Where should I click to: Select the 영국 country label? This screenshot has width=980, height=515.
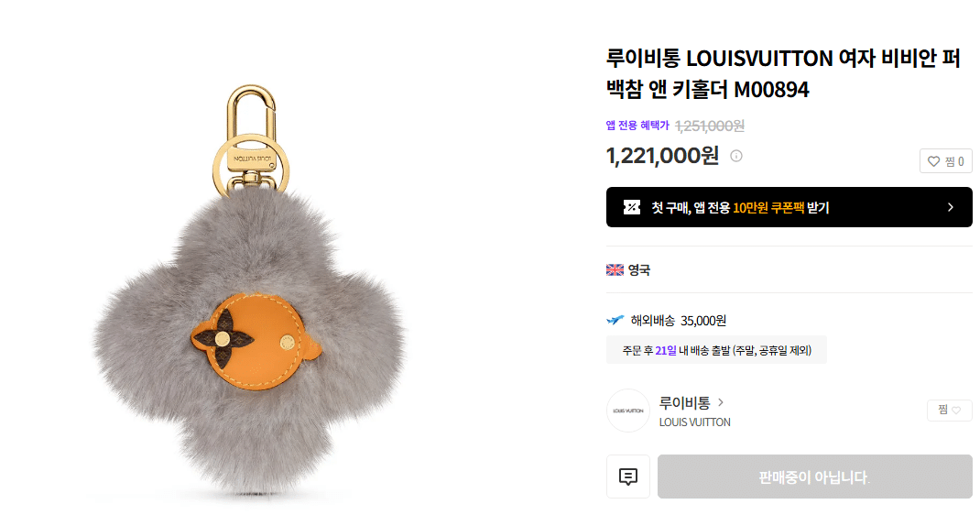click(x=639, y=270)
